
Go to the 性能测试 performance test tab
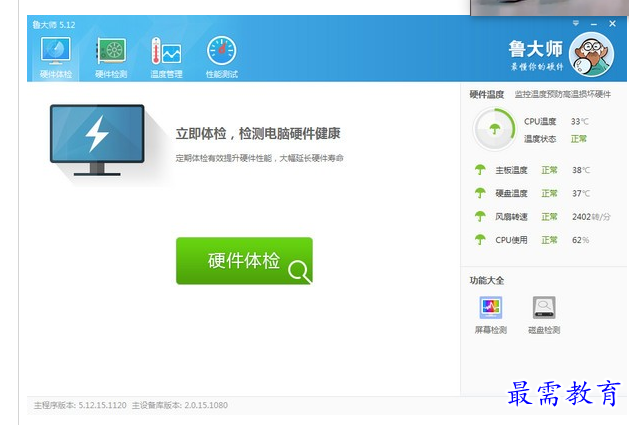(221, 58)
